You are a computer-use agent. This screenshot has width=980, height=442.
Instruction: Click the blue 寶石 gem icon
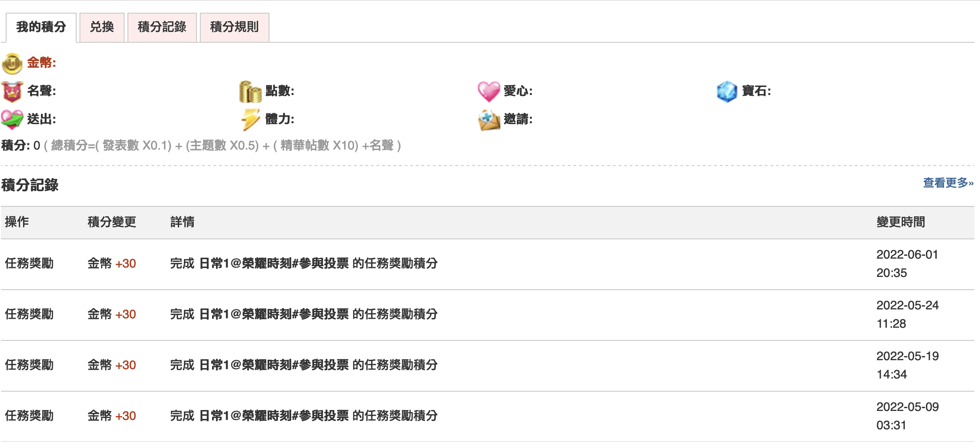[x=727, y=91]
